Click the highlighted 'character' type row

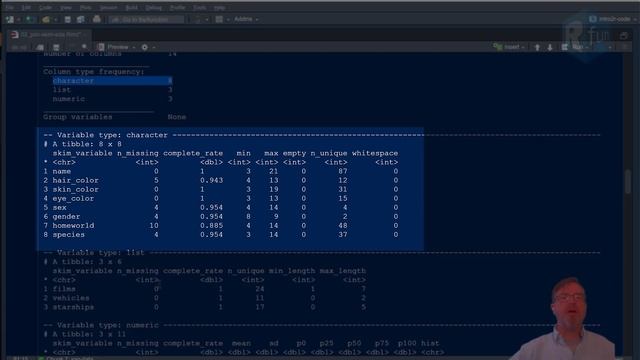coord(112,81)
